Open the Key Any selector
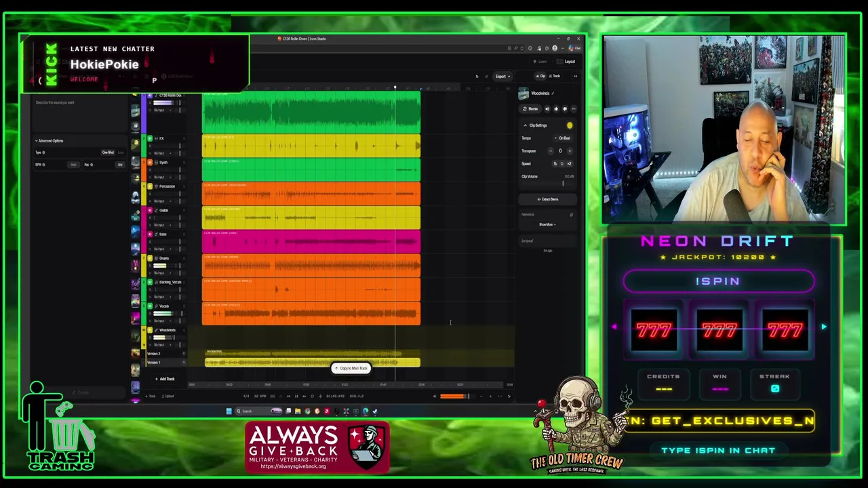This screenshot has height=488, width=868. pyautogui.click(x=120, y=165)
